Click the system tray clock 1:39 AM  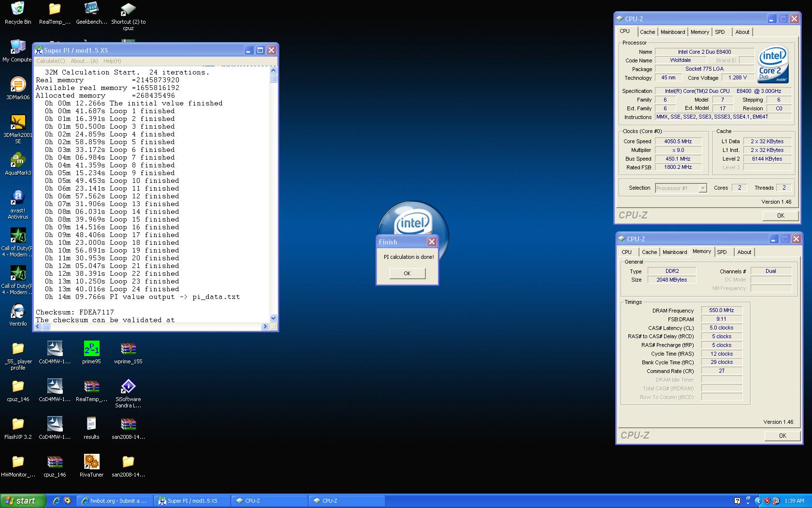click(794, 501)
